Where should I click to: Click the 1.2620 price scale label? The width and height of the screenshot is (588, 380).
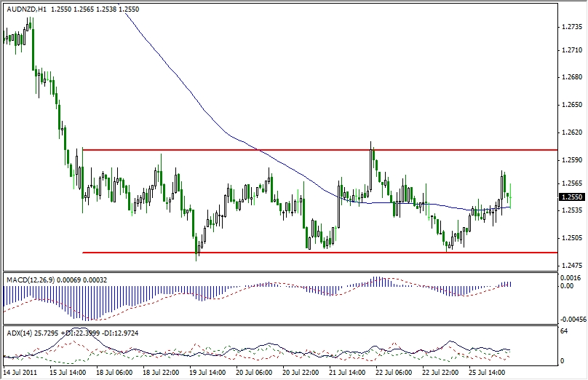572,132
